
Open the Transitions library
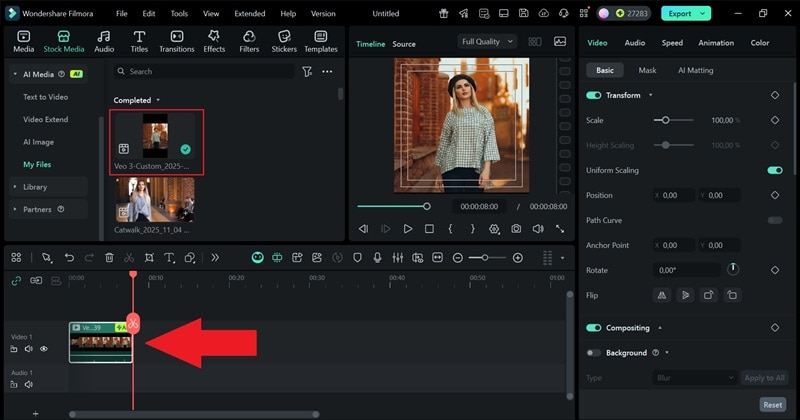[176, 41]
